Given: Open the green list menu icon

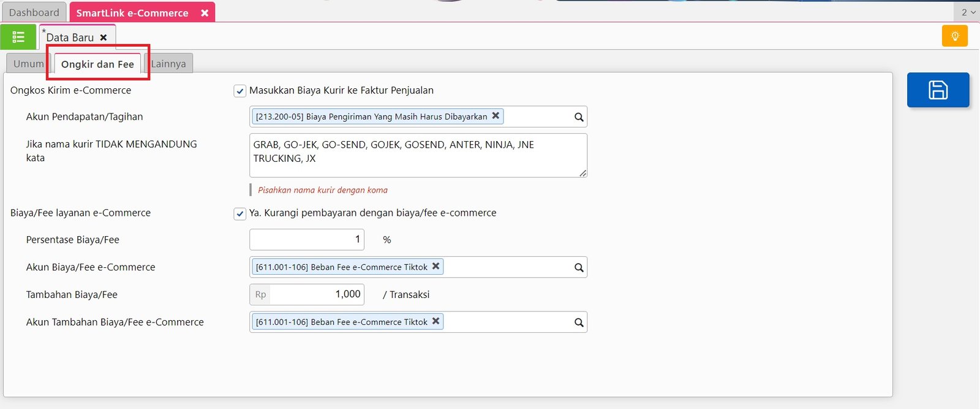Looking at the screenshot, I should point(18,37).
